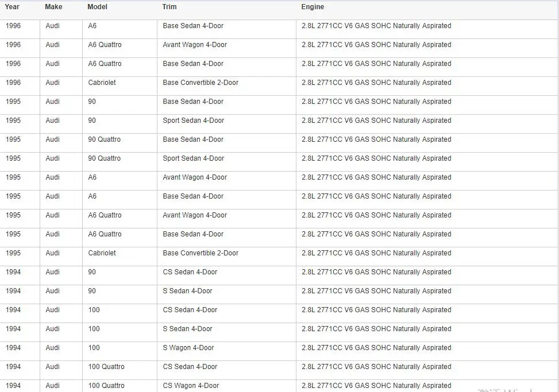Click the 1996 Cabriolet model cell
The width and height of the screenshot is (559, 392).
[x=102, y=83]
